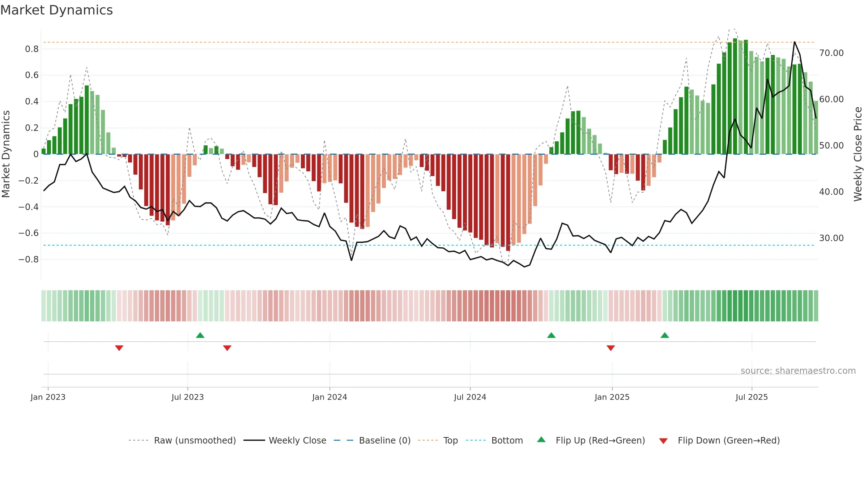Click the 0.6 left axis tick

(x=32, y=75)
